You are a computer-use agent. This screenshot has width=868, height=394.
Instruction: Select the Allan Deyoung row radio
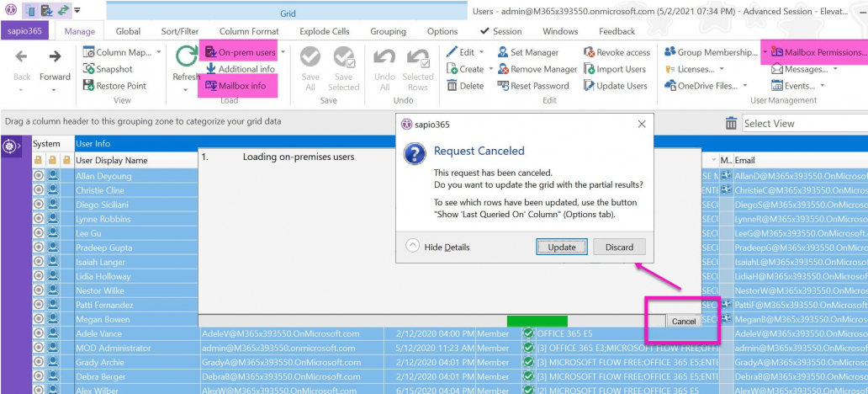click(39, 176)
